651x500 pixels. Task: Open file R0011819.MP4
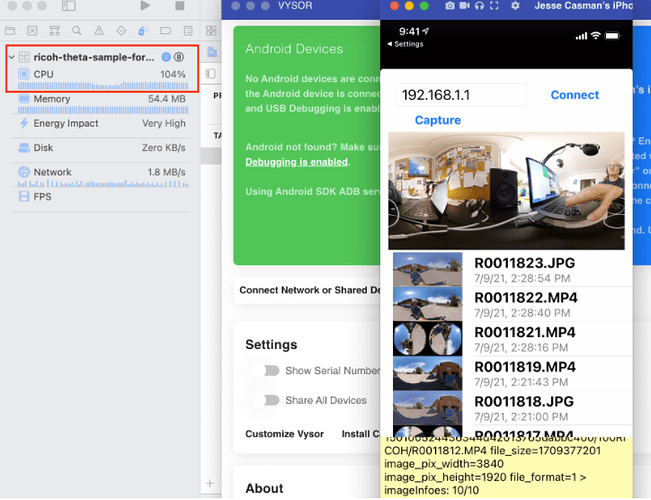tap(512, 373)
